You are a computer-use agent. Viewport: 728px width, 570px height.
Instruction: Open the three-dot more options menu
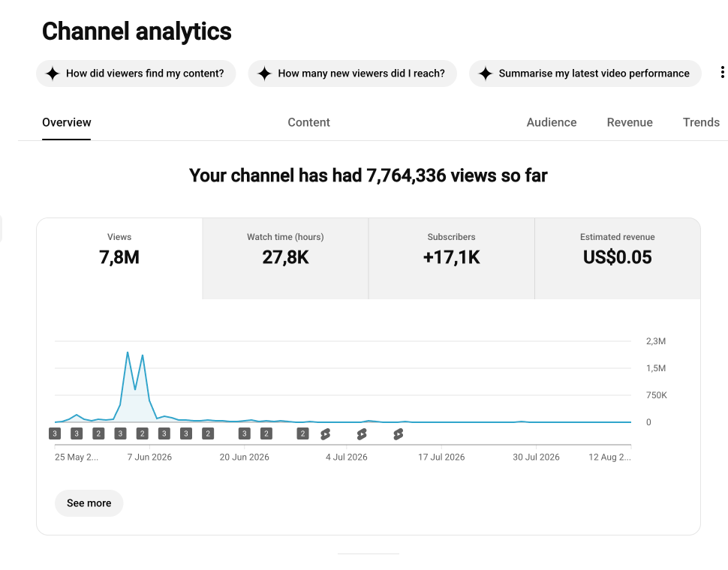tap(722, 72)
